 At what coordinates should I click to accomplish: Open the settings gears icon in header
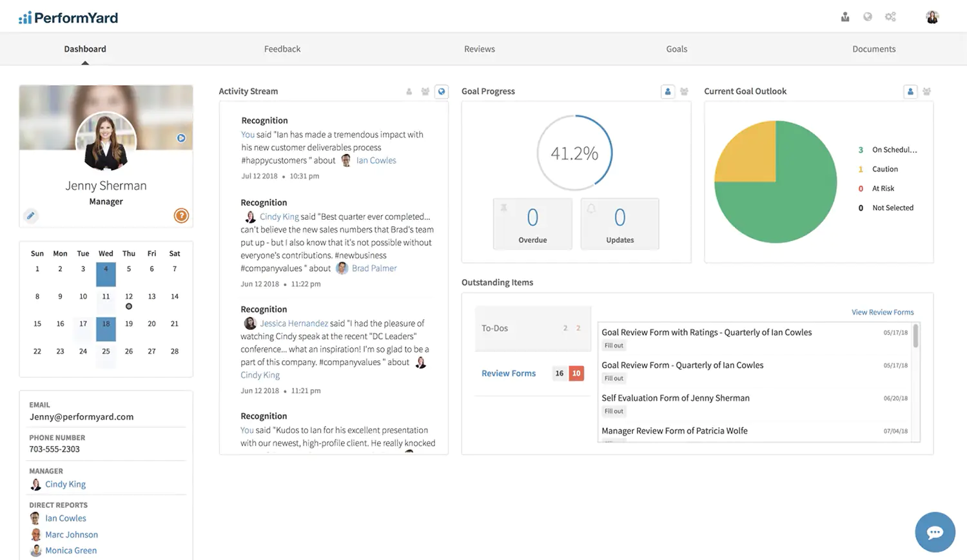pyautogui.click(x=890, y=17)
